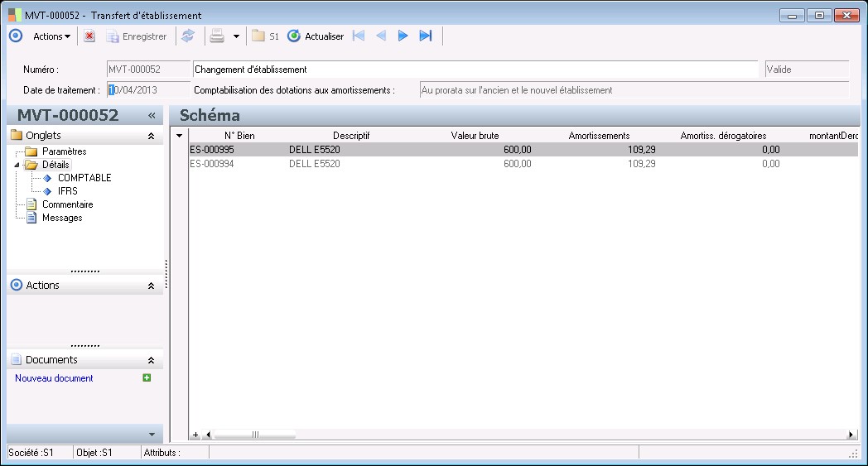The width and height of the screenshot is (868, 466).
Task: Collapse the Documents panel section
Action: tap(151, 360)
